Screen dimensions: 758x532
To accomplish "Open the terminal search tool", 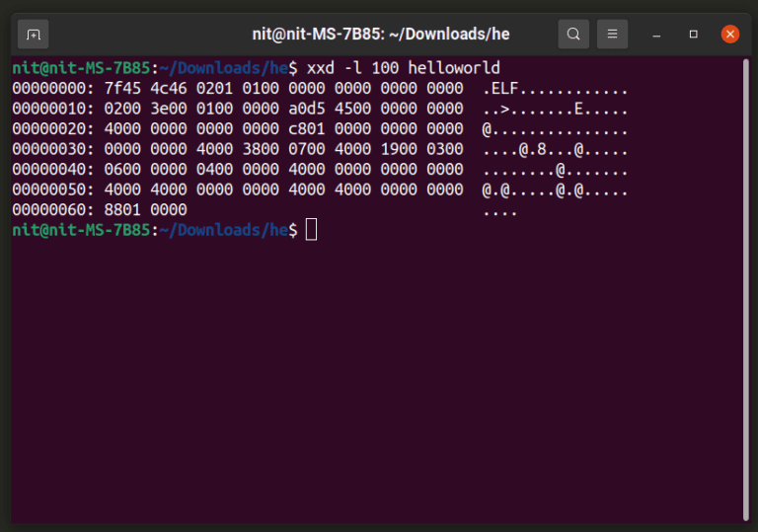I will pyautogui.click(x=573, y=35).
